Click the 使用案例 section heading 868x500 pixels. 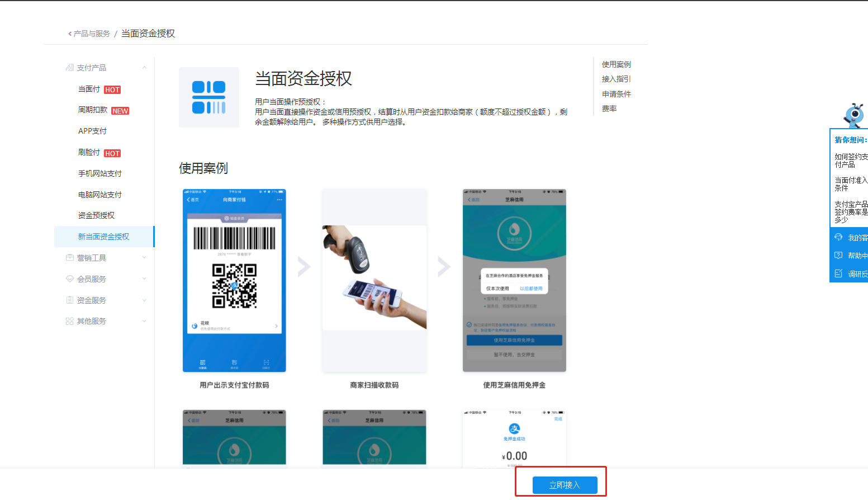pyautogui.click(x=203, y=168)
